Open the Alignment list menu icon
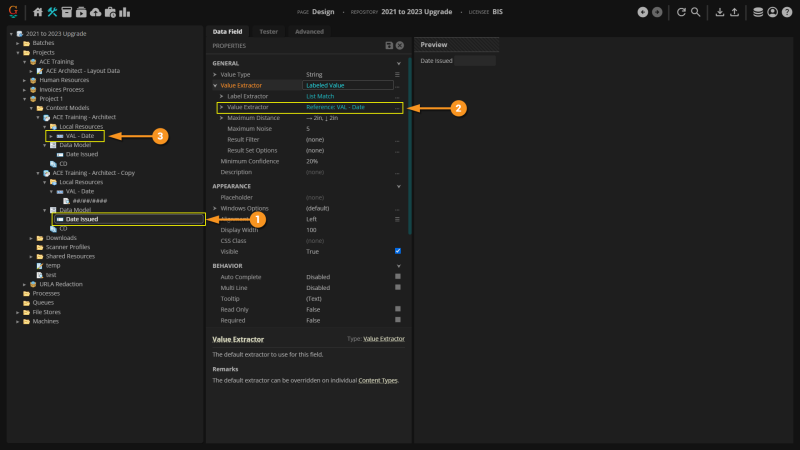Viewport: 800px width, 450px height. [397, 219]
